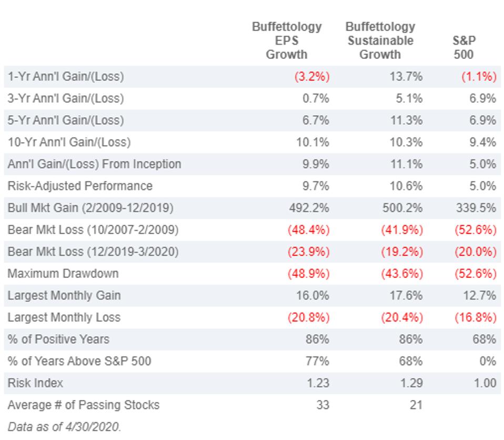Click the 13.7% one-year gain value
504x440 pixels.
tap(407, 76)
